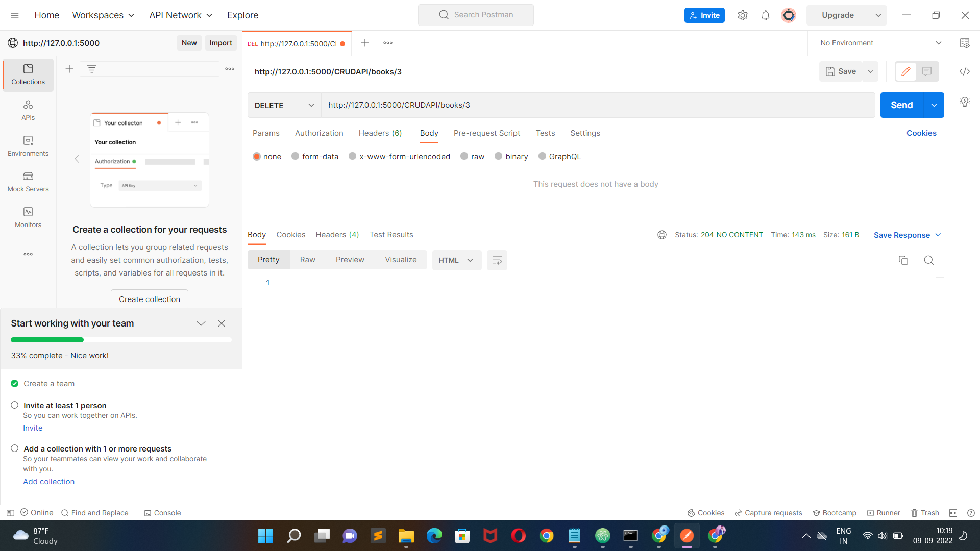The width and height of the screenshot is (980, 551).
Task: Select the raw body type
Action: (x=472, y=156)
